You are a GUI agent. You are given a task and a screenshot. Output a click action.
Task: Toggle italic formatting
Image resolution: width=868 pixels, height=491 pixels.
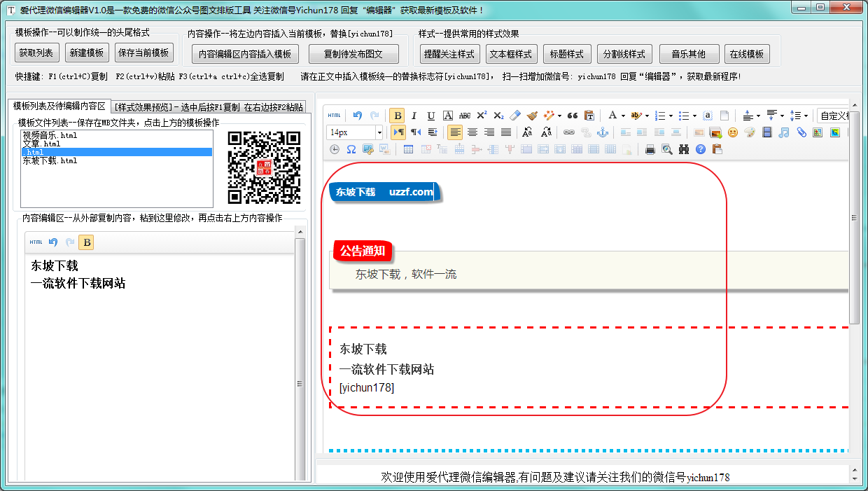(414, 116)
